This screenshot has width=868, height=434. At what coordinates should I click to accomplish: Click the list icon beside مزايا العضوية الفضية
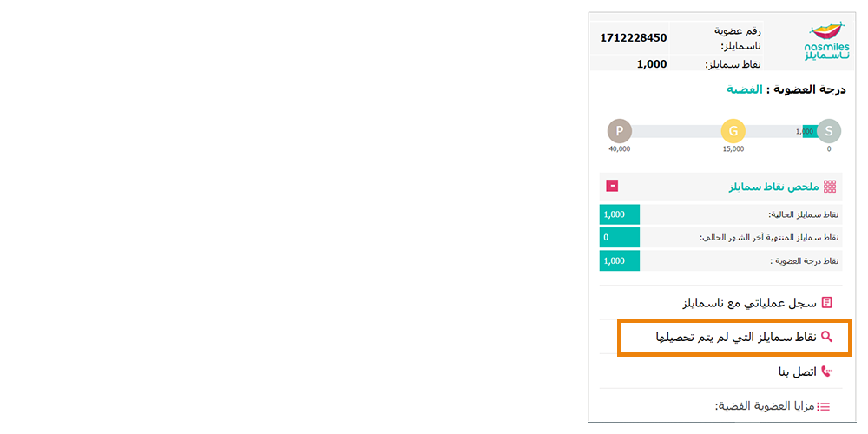coord(825,407)
